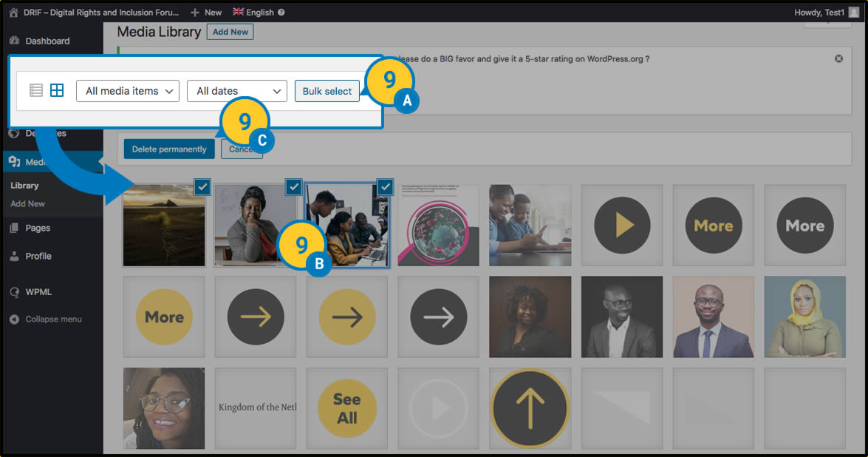The image size is (868, 457).
Task: Click the Collapse menu arrow icon
Action: tap(14, 319)
